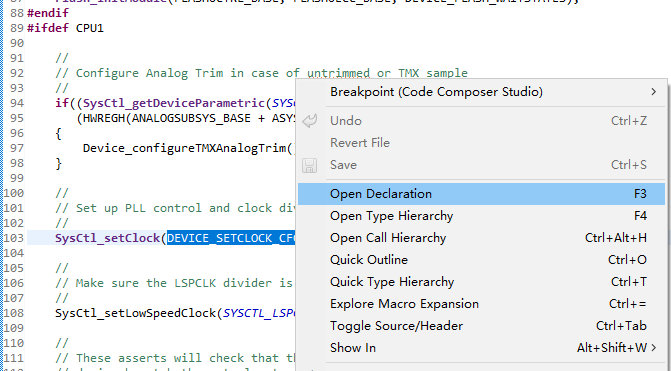Image resolution: width=671 pixels, height=371 pixels.
Task: Click Device_configureTMXAnalogTrim on line 97
Action: [185, 148]
